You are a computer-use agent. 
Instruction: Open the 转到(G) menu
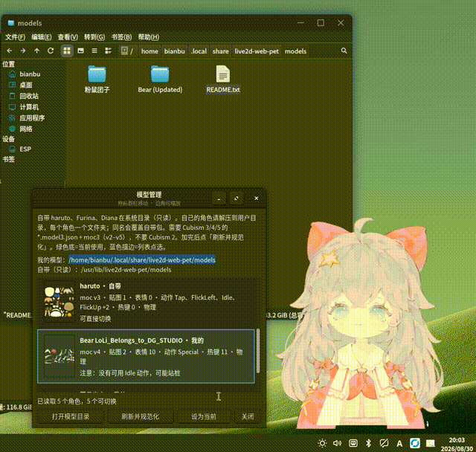tap(94, 37)
